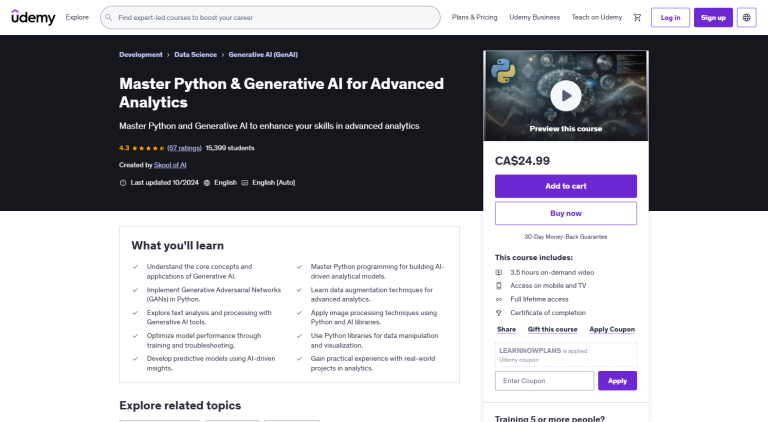Navigate to Development breadcrumb
Screen dimensions: 768x422
141,55
